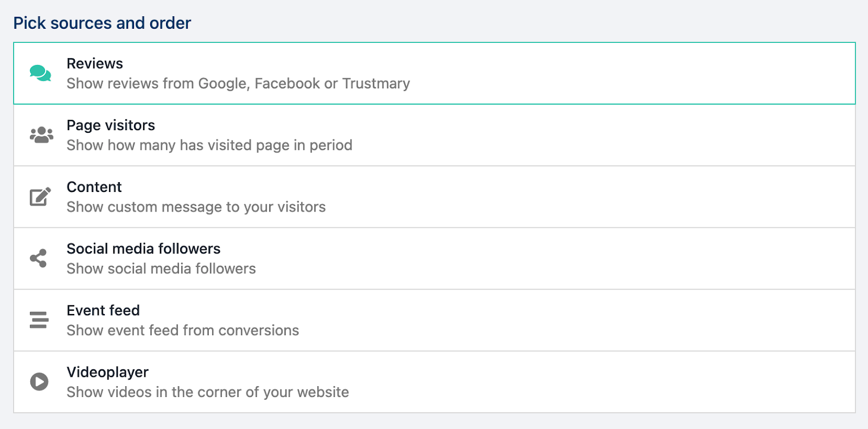Select the Videoplayer title
This screenshot has width=868, height=429.
pyautogui.click(x=107, y=373)
